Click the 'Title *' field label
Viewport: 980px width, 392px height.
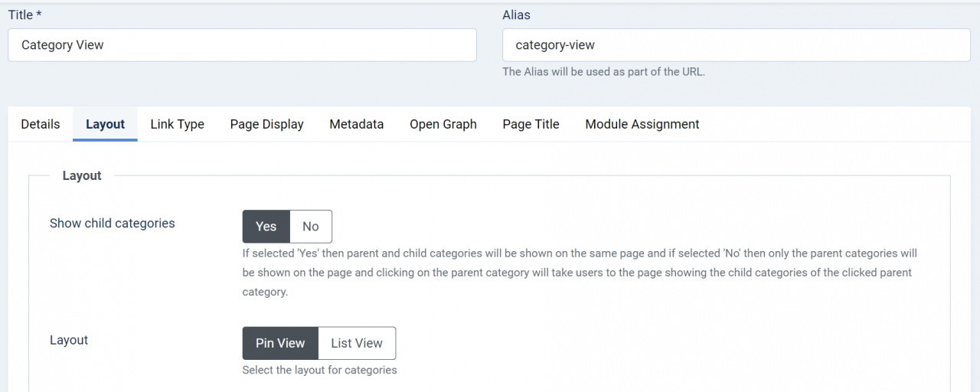coord(24,15)
